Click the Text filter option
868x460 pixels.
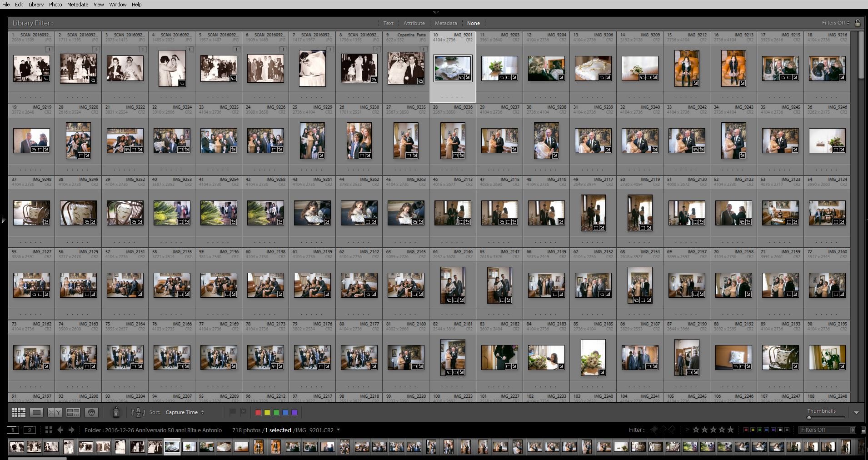click(x=388, y=23)
